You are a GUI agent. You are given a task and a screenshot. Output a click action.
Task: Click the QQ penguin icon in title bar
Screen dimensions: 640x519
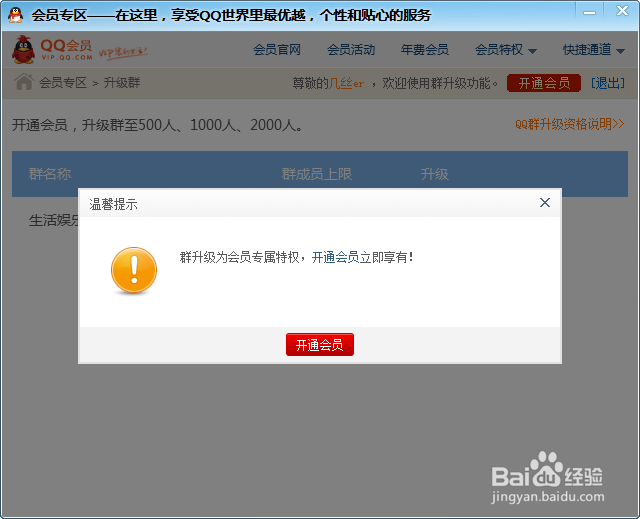click(16, 15)
